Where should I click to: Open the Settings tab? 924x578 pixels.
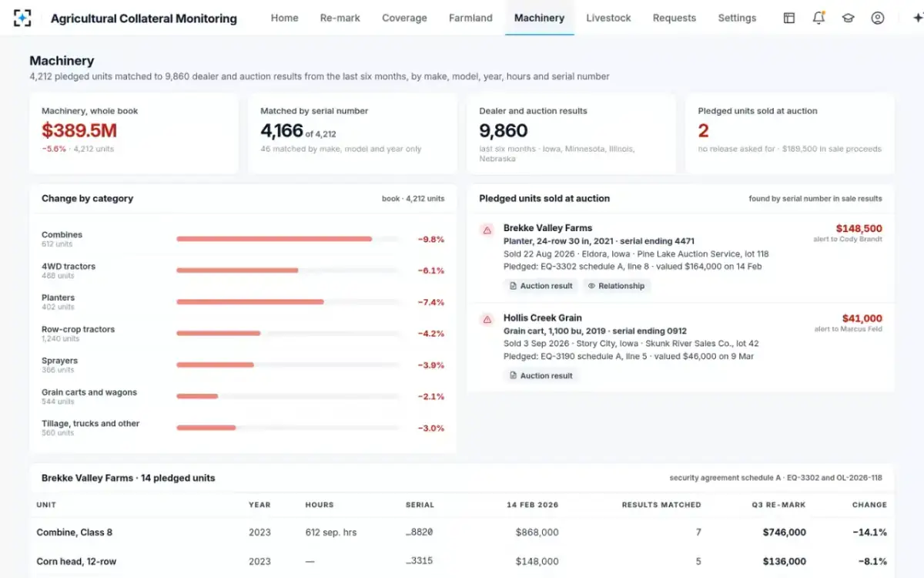click(737, 18)
